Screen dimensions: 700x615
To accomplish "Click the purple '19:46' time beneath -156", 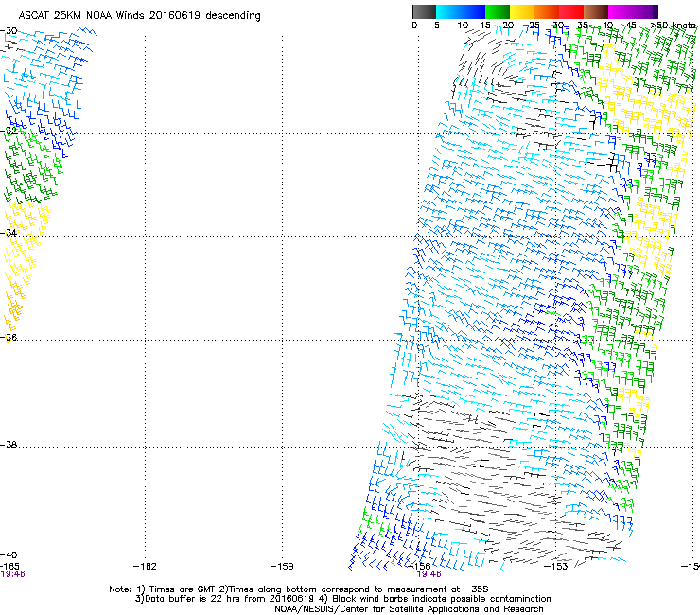I will 429,574.
